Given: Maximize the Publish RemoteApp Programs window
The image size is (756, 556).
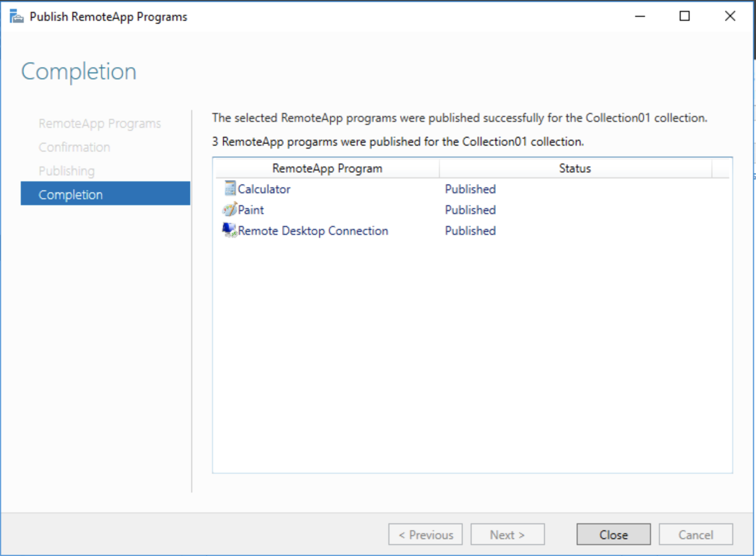Looking at the screenshot, I should point(684,16).
